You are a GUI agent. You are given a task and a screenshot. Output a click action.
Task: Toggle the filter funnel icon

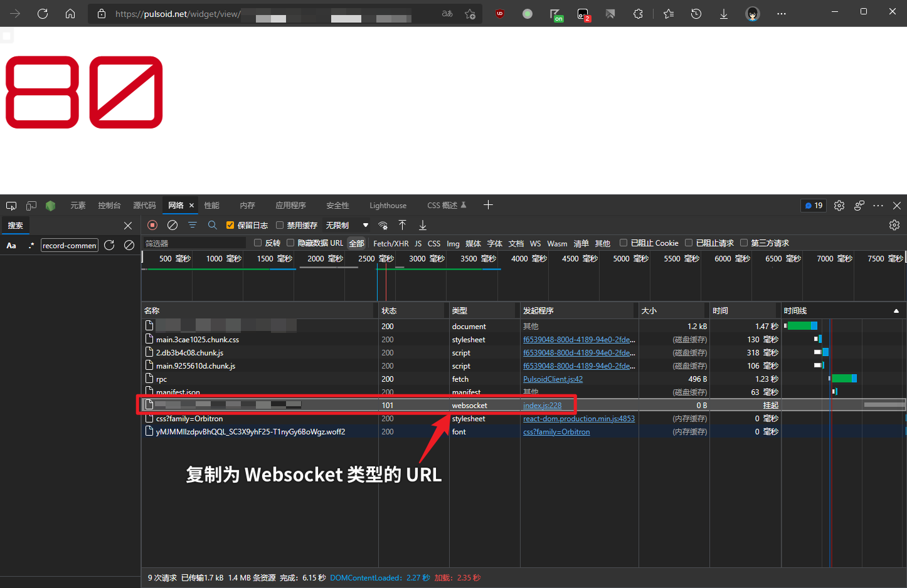pyautogui.click(x=193, y=225)
